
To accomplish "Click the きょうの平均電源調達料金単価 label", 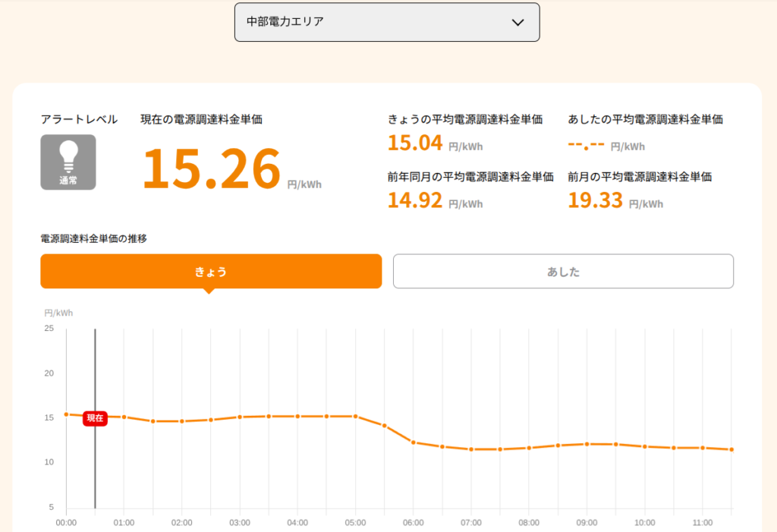I will click(x=465, y=119).
